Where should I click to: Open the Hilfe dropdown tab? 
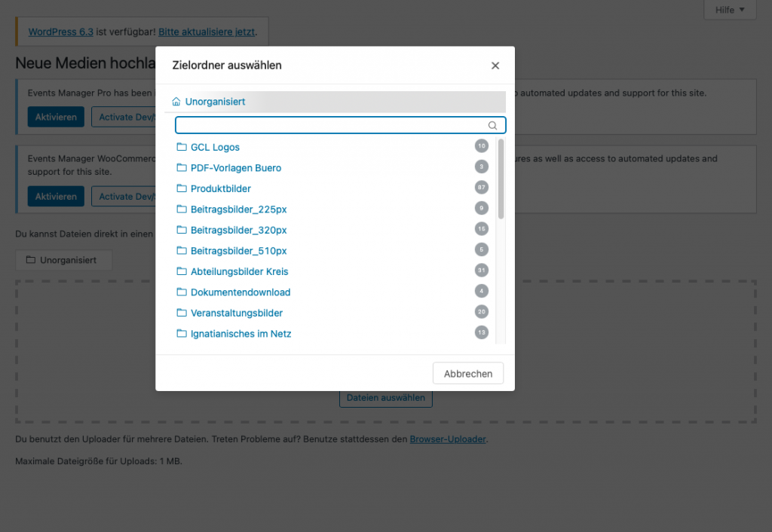pos(729,10)
